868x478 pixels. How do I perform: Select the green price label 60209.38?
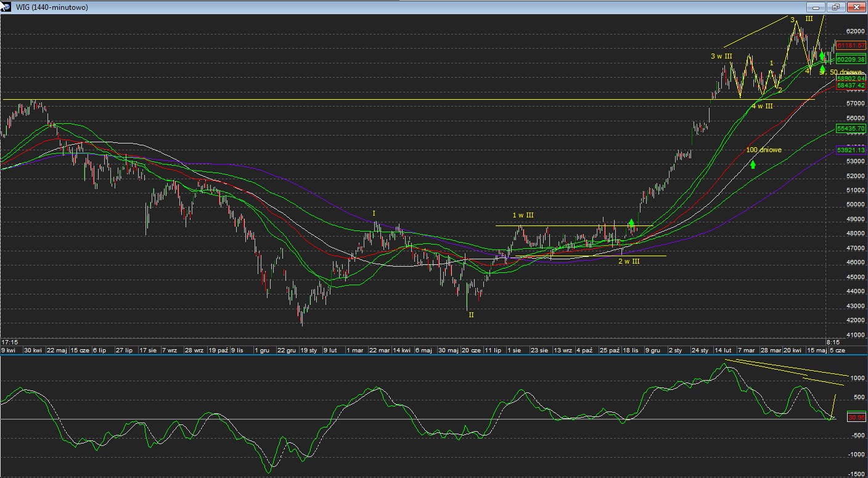tap(851, 59)
